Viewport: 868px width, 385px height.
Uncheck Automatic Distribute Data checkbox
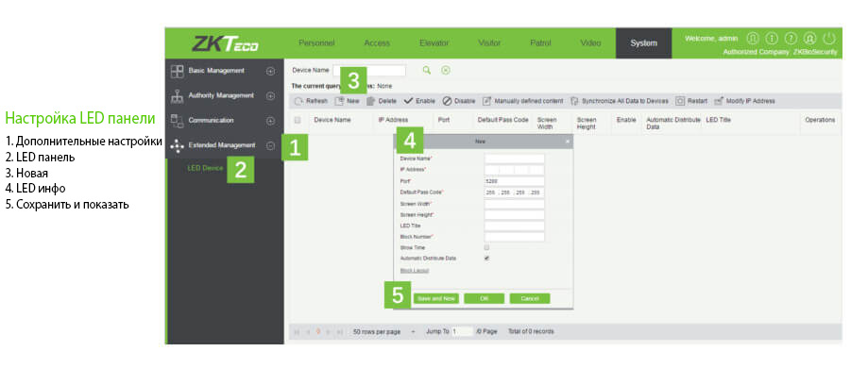(486, 258)
